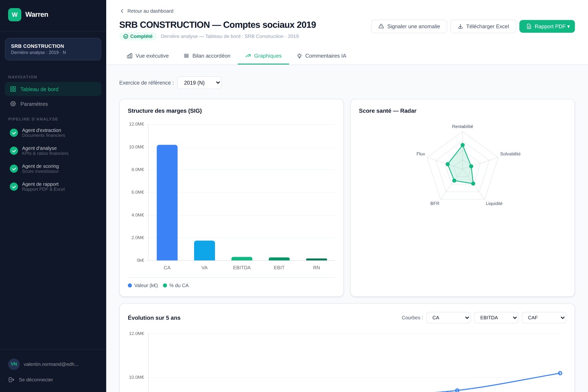Click the Agent de scoring checkmark icon

pyautogui.click(x=14, y=169)
